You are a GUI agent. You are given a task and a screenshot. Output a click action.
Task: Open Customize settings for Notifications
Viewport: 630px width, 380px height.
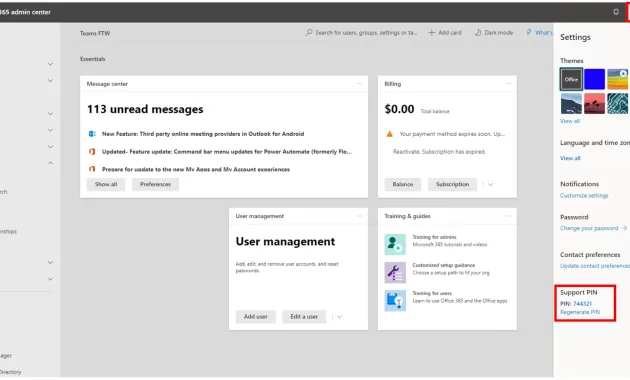pyautogui.click(x=584, y=196)
